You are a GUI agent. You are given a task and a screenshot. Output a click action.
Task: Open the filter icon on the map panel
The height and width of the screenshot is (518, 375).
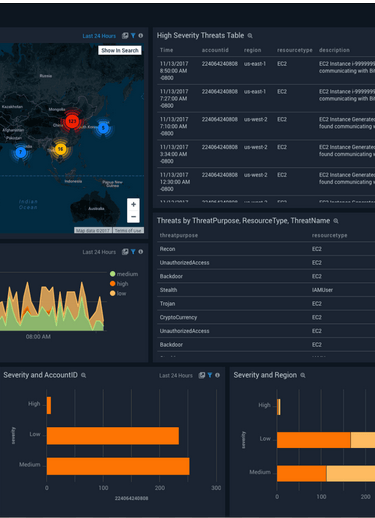pyautogui.click(x=133, y=36)
